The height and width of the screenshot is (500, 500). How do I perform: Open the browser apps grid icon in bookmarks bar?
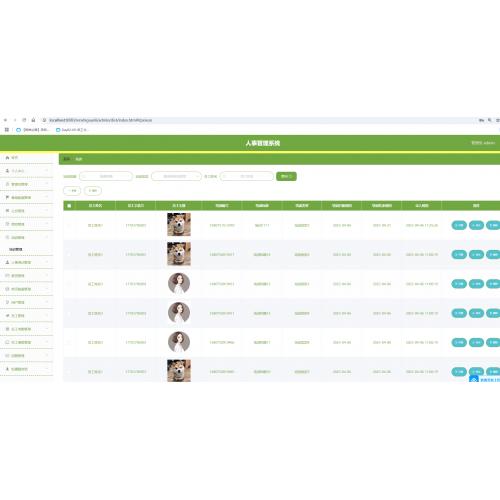[x=7, y=129]
